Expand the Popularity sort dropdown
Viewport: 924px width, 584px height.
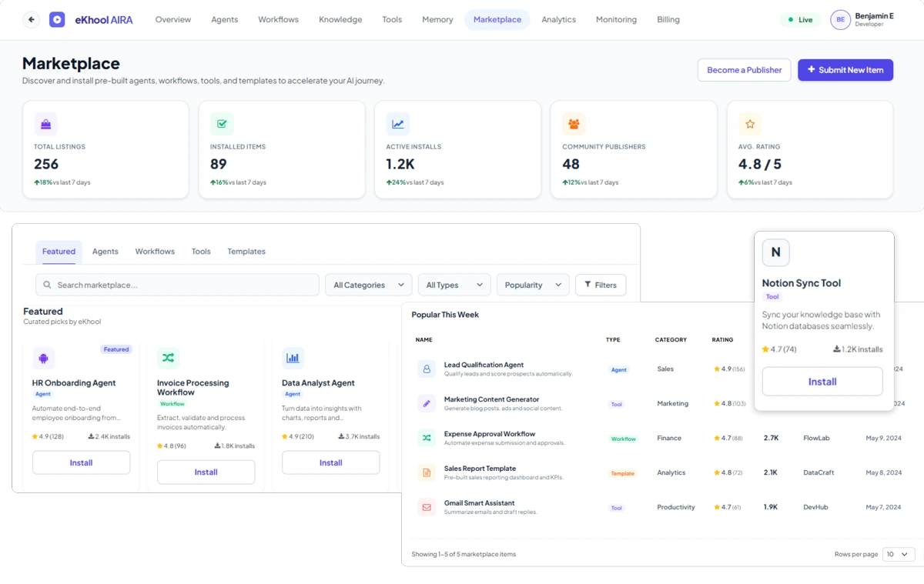click(x=533, y=285)
